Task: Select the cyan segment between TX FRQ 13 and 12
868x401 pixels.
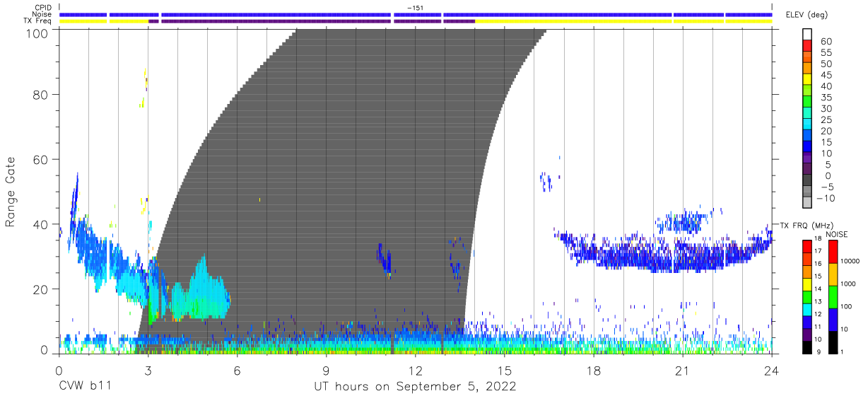Action: [807, 310]
